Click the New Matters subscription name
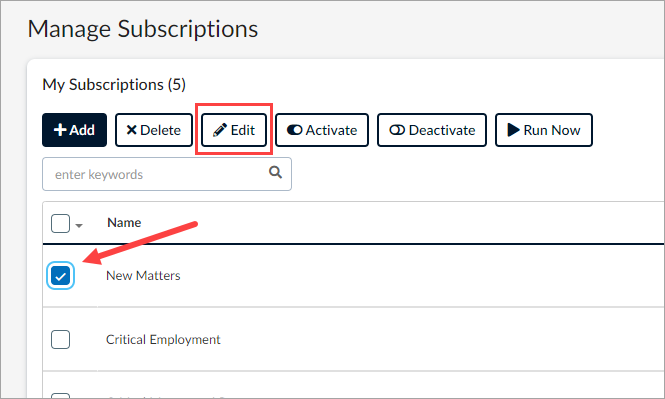 tap(143, 276)
